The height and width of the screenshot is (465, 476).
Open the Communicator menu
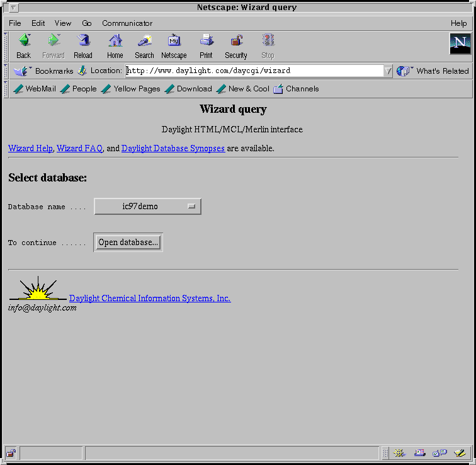point(127,23)
